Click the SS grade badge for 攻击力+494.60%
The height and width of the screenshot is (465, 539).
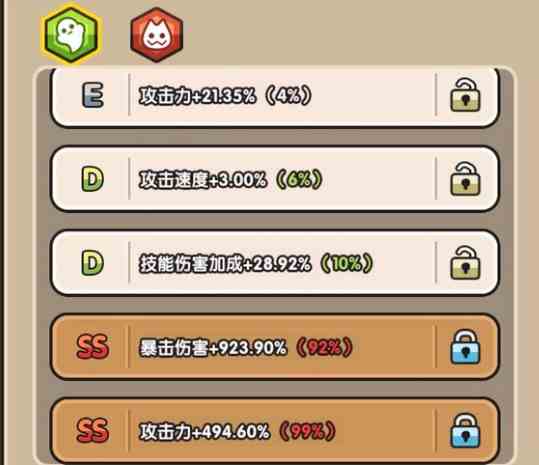(92, 431)
